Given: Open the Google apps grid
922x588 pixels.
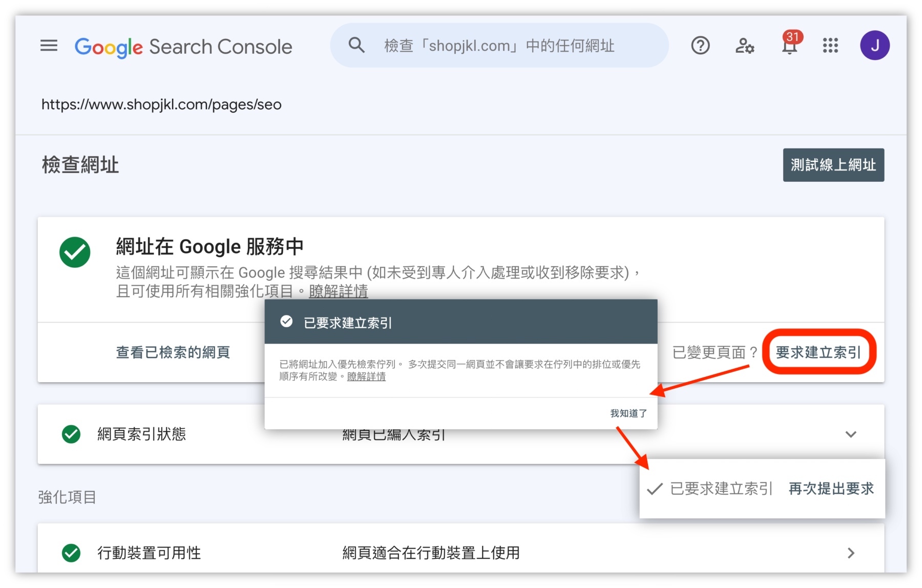Looking at the screenshot, I should pyautogui.click(x=830, y=46).
